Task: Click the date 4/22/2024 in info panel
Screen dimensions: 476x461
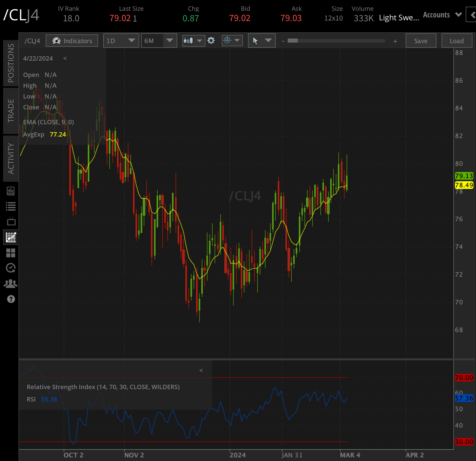Action: pos(38,58)
